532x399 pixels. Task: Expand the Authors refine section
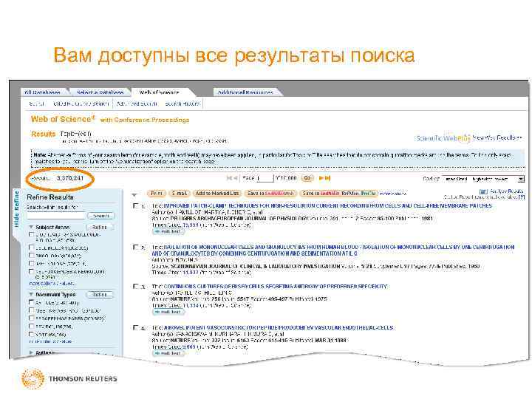[31, 352]
